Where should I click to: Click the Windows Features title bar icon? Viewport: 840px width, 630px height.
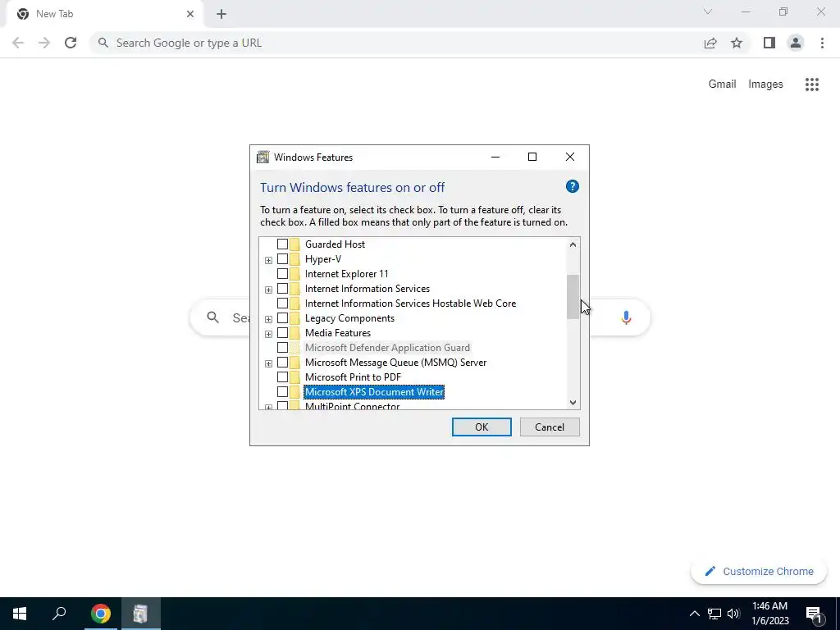click(x=263, y=157)
